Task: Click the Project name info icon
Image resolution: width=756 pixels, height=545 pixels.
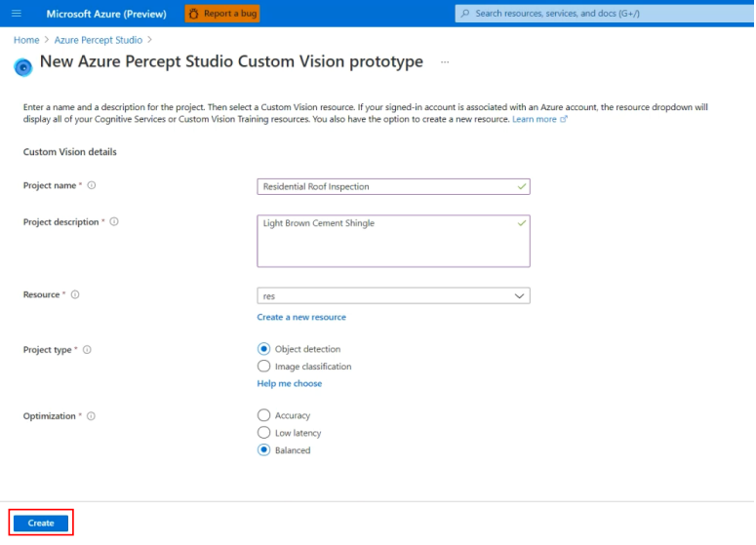Action: pos(91,185)
